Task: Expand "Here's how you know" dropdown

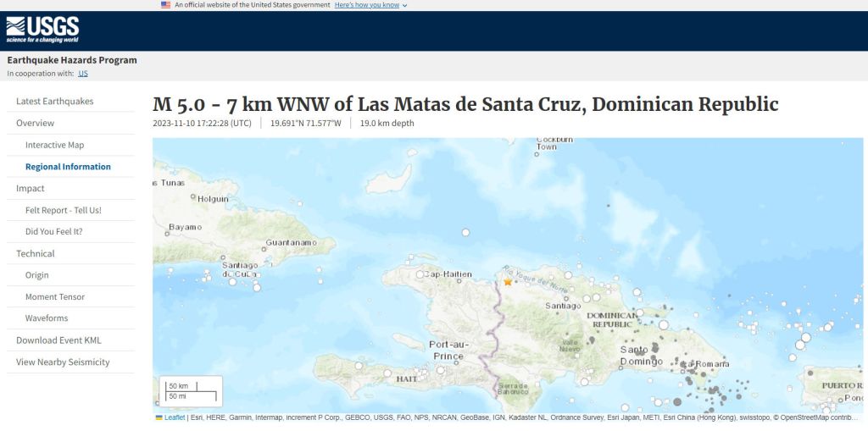Action: (x=370, y=5)
